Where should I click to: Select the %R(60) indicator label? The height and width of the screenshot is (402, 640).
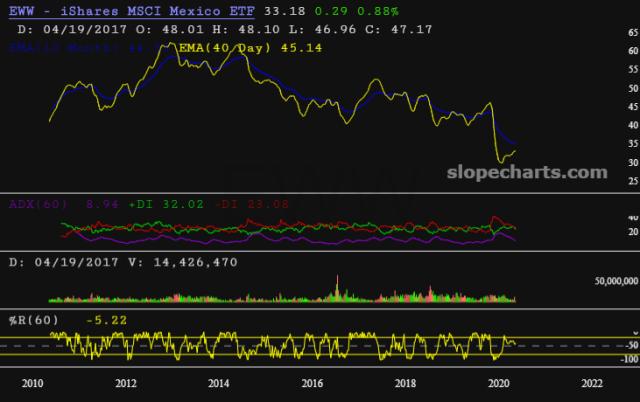click(38, 321)
